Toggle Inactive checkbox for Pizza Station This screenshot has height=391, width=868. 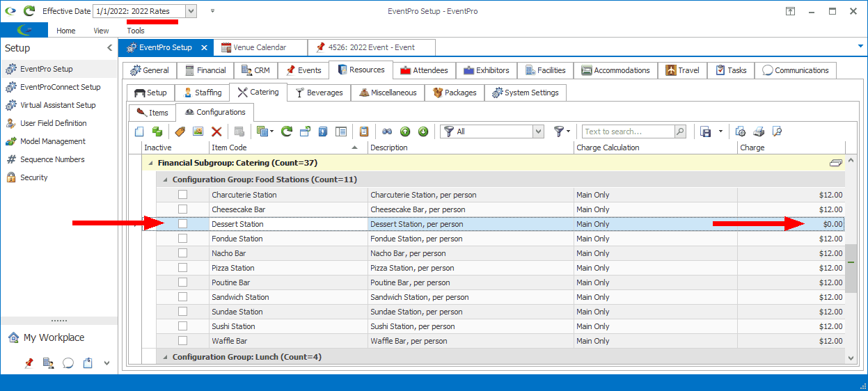[x=182, y=268]
